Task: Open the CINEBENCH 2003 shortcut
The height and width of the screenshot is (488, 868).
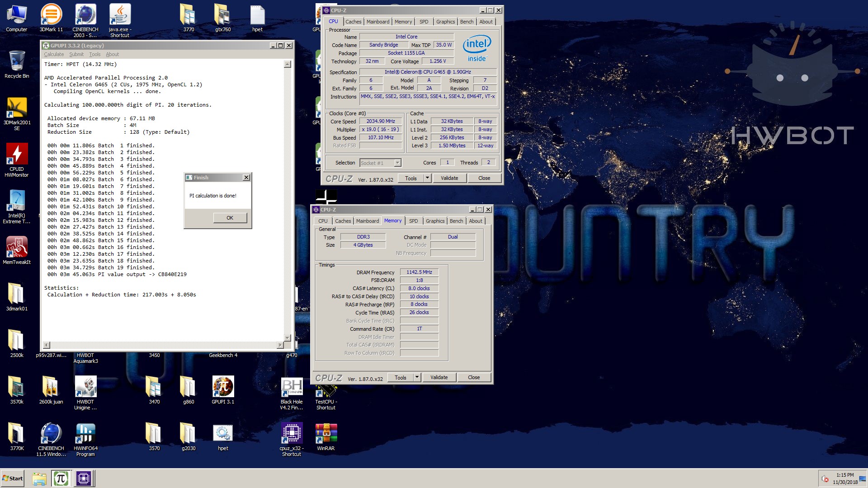Action: (85, 21)
